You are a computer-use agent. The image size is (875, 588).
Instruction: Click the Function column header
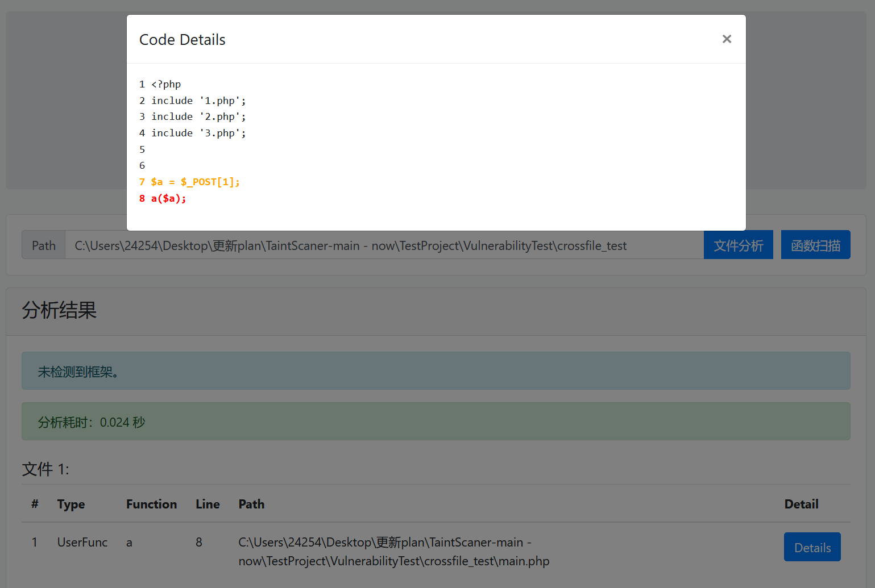tap(151, 504)
